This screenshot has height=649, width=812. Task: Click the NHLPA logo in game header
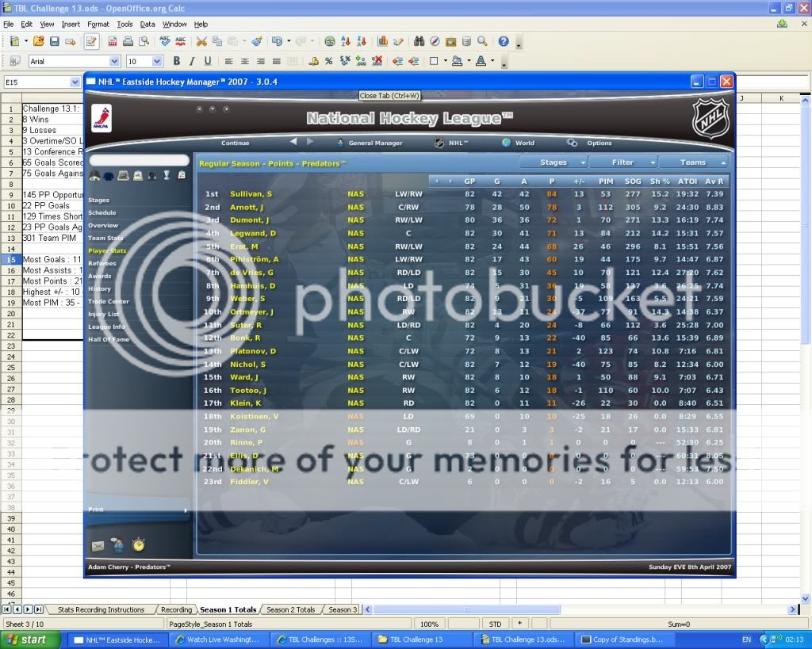[x=101, y=118]
